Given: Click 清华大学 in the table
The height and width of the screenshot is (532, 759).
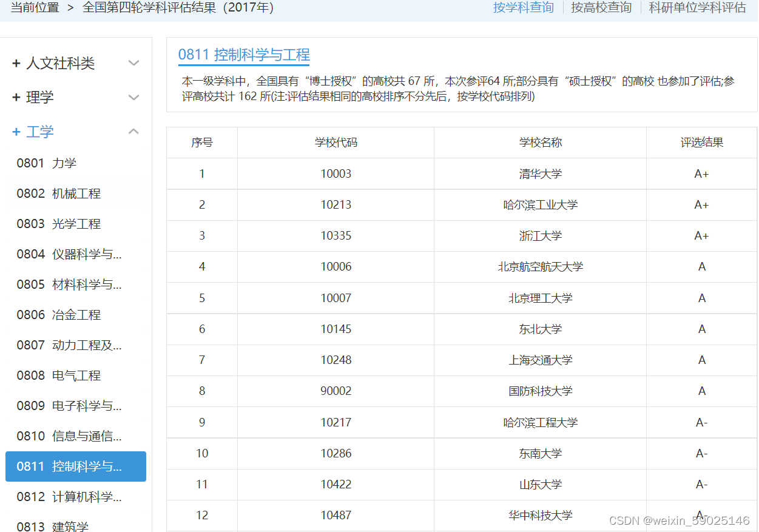Looking at the screenshot, I should click(541, 174).
